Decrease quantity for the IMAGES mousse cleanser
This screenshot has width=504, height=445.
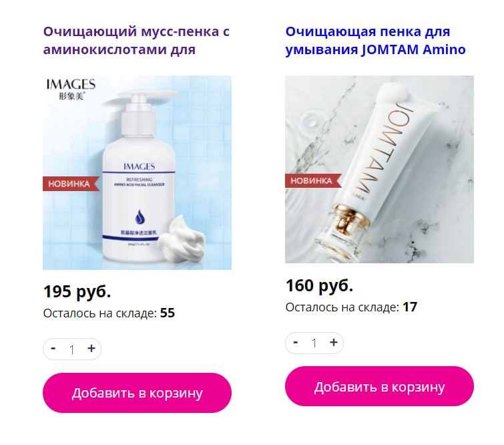53,349
